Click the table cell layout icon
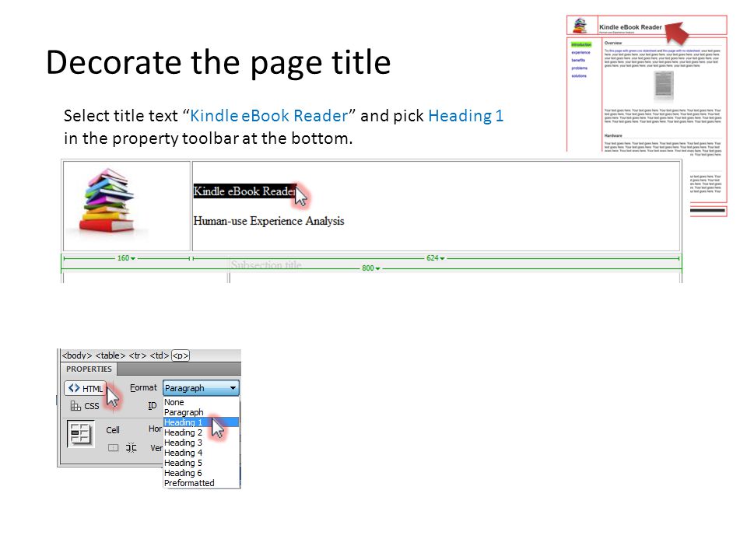 (x=80, y=434)
